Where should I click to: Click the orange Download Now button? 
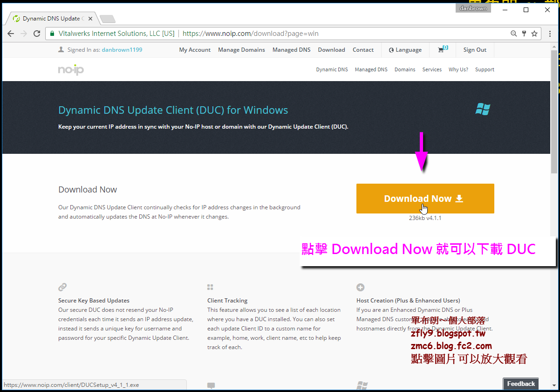425,199
